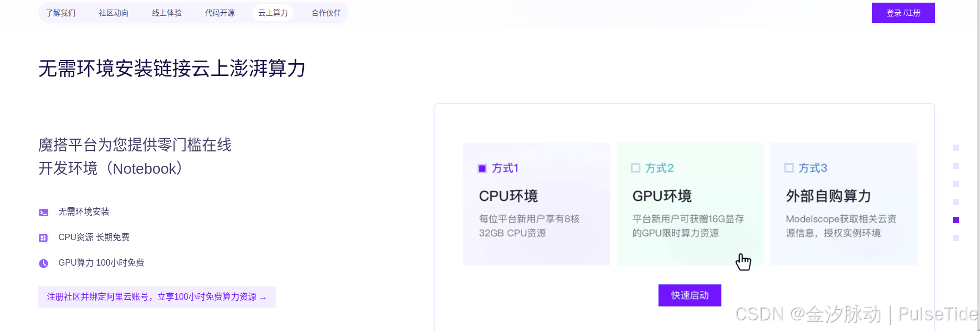
Task: Click the 源信息，授权实例环境 description line
Action: pos(833,233)
